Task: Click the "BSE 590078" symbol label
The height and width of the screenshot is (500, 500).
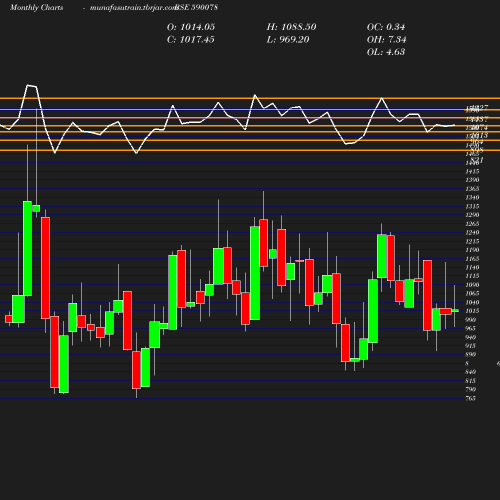Action: tap(196, 7)
